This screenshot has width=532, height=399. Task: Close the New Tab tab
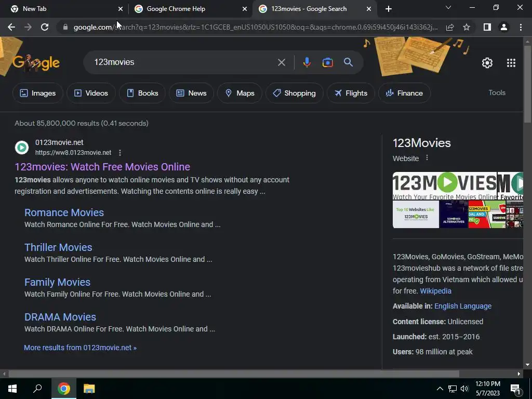120,9
